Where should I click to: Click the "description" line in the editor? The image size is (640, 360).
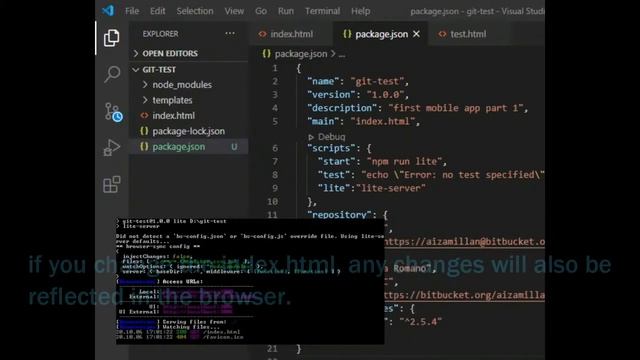pos(418,108)
